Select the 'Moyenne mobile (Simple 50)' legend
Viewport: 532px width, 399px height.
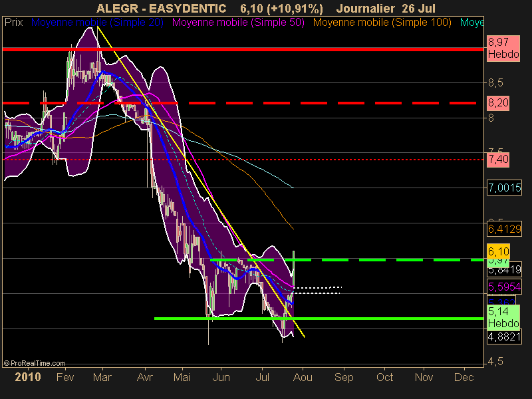pyautogui.click(x=238, y=23)
